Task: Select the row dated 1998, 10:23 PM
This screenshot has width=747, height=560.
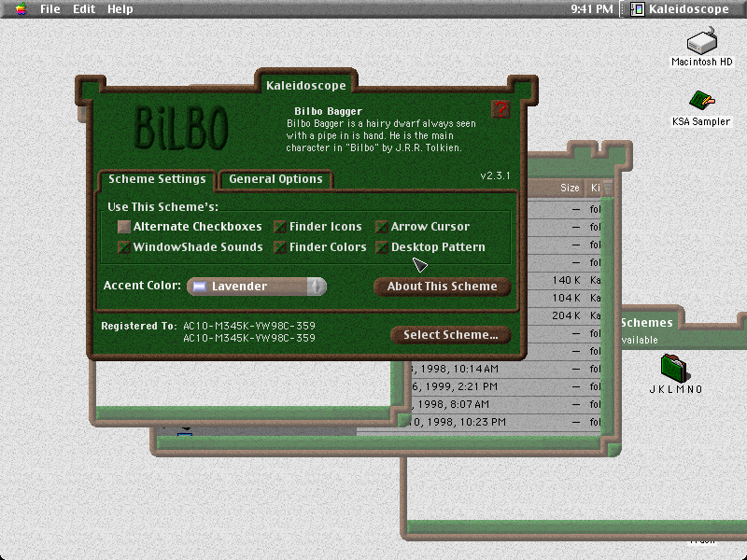Action: pos(505,422)
